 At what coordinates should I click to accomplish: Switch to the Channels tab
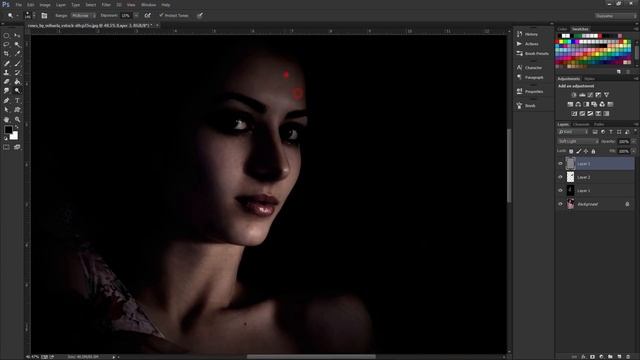[581, 124]
